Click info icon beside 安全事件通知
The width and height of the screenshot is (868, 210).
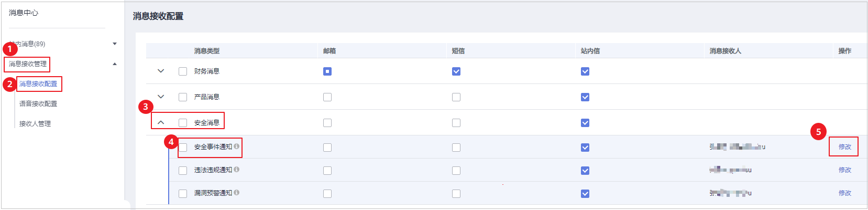coord(237,146)
